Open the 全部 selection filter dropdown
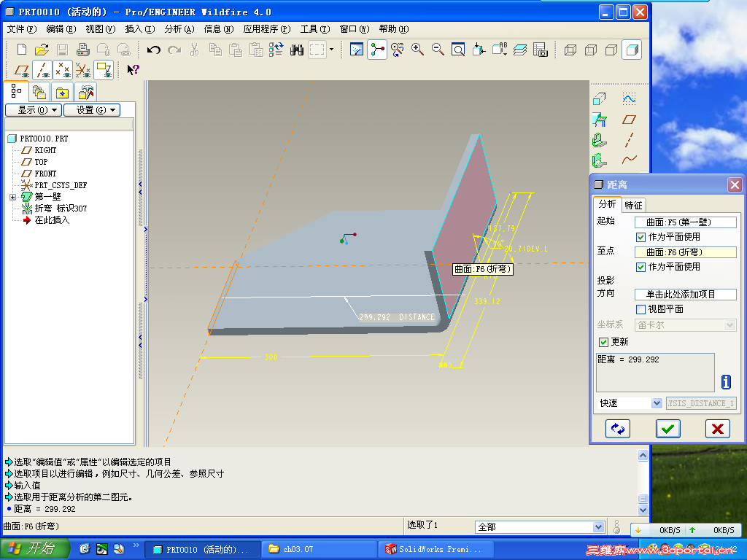The height and width of the screenshot is (560, 747). (x=598, y=526)
